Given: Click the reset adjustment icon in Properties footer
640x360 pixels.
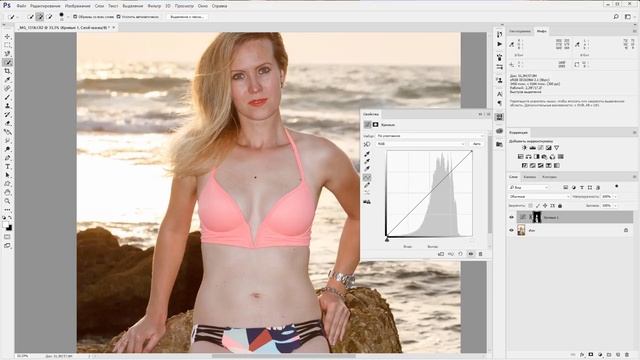Looking at the screenshot, I should point(460,254).
